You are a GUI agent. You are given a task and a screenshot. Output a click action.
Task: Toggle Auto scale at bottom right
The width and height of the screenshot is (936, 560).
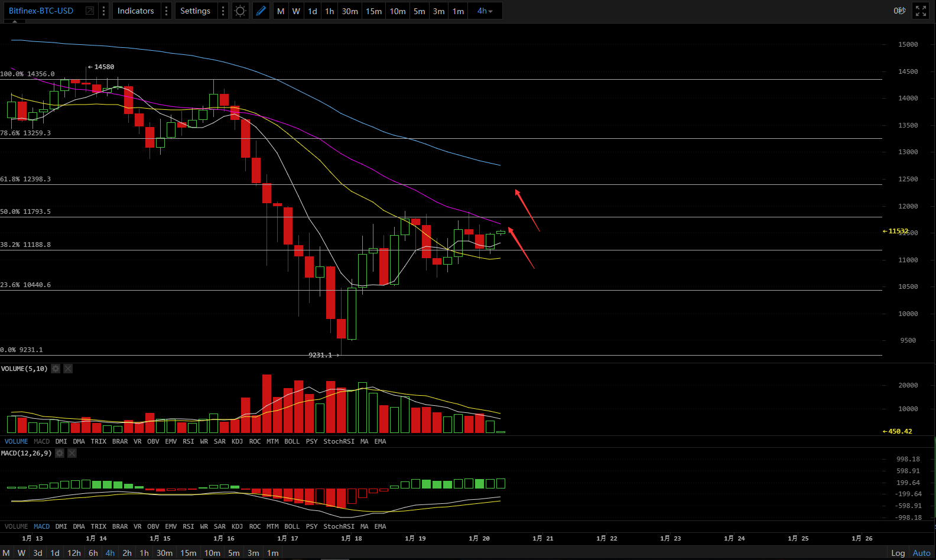[x=921, y=553]
